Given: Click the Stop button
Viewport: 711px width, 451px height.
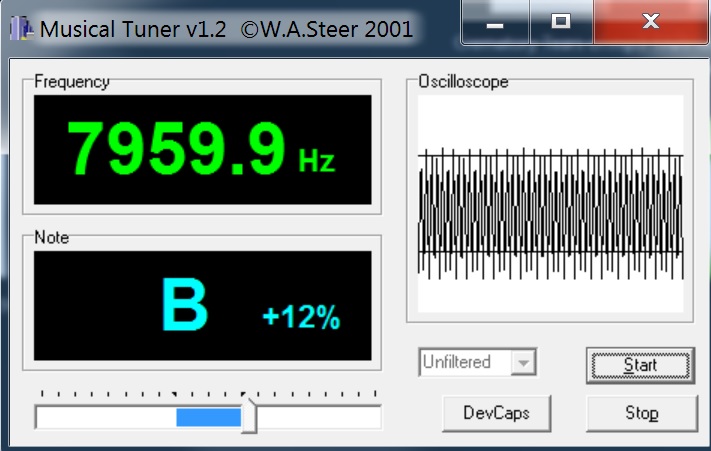Looking at the screenshot, I should pos(641,413).
